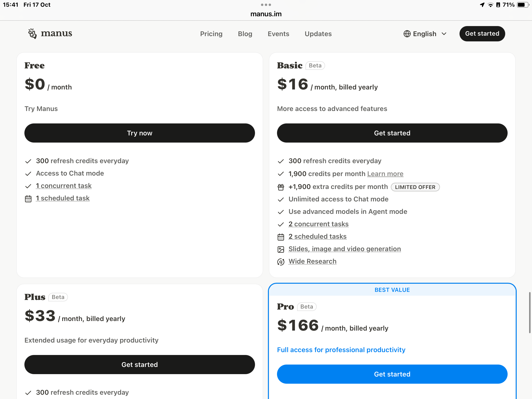Click calendar icon beside 2 scheduled tasks
532x399 pixels.
[x=281, y=237]
